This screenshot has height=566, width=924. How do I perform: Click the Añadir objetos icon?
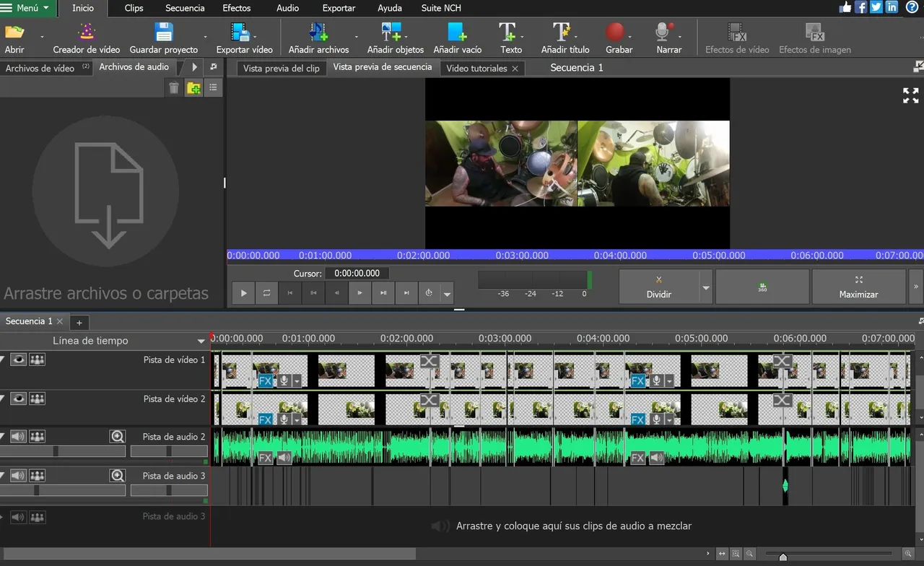pos(391,32)
